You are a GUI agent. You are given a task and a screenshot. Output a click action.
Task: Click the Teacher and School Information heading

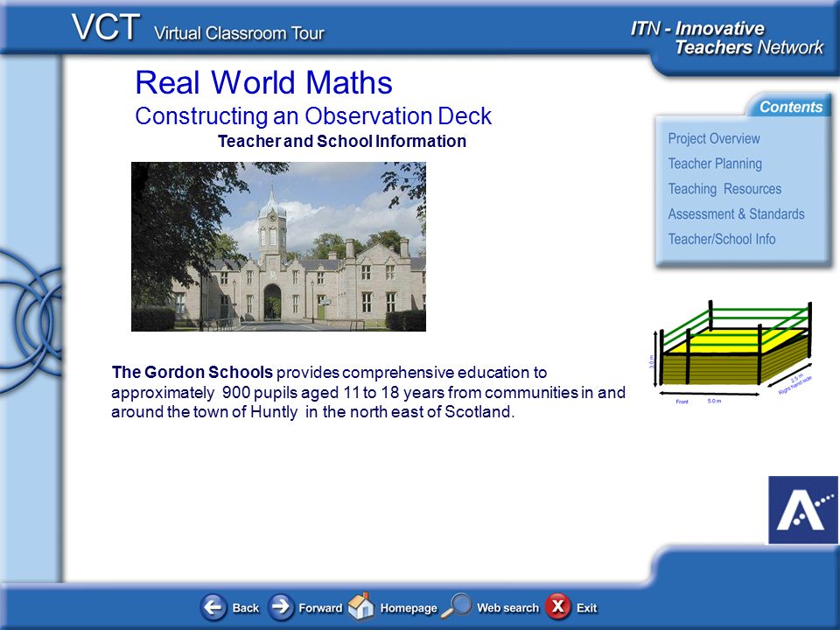pos(342,141)
